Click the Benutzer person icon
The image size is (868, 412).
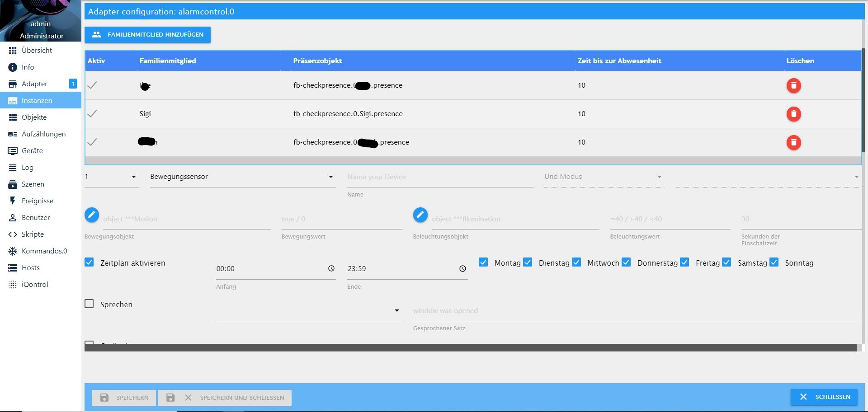[x=13, y=218]
